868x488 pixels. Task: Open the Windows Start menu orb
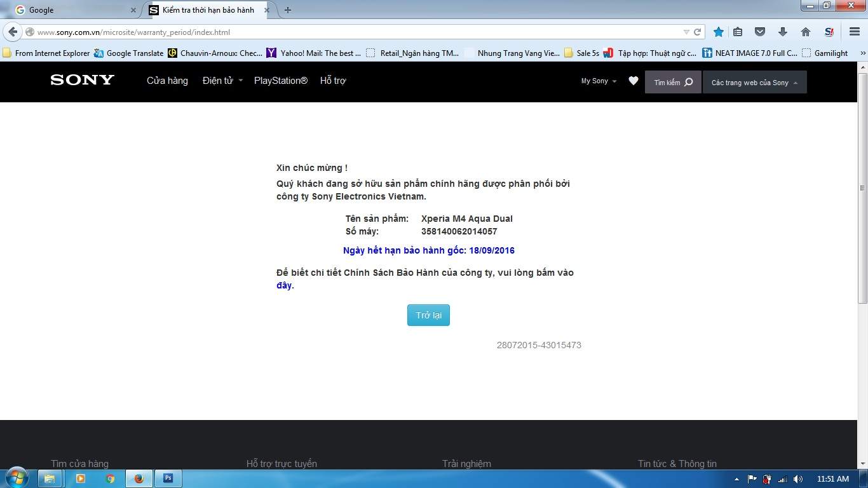17,478
